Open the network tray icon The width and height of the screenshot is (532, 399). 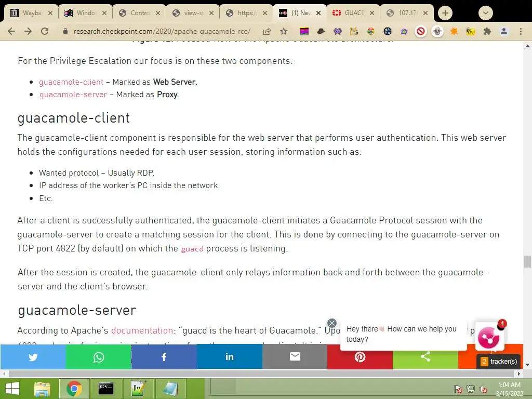tap(471, 389)
